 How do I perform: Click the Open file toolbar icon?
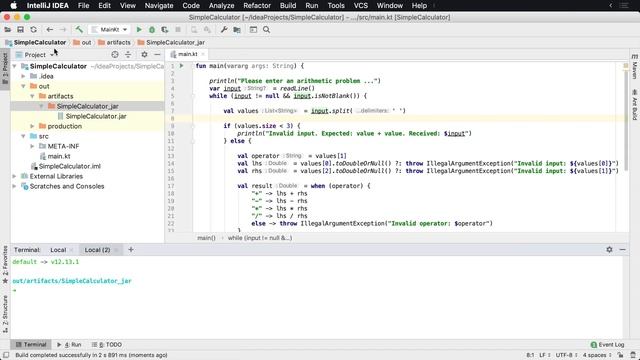click(x=7, y=30)
